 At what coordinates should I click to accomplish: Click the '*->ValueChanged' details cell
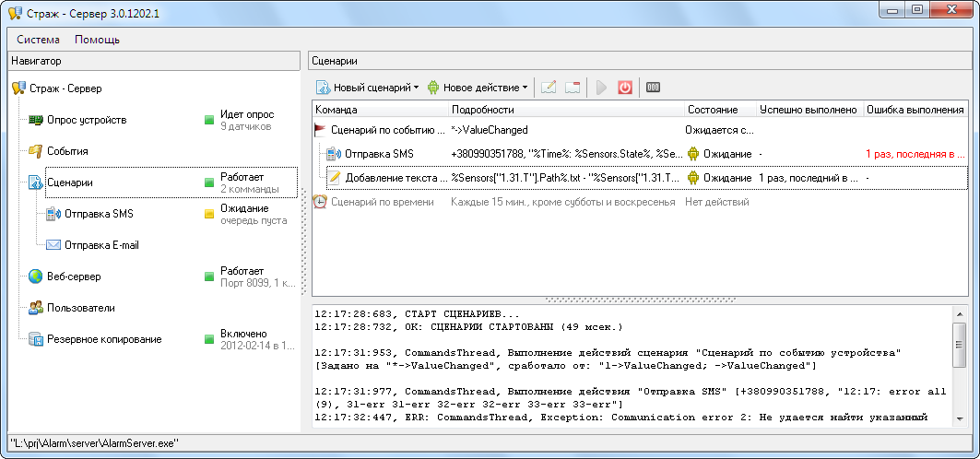point(490,130)
